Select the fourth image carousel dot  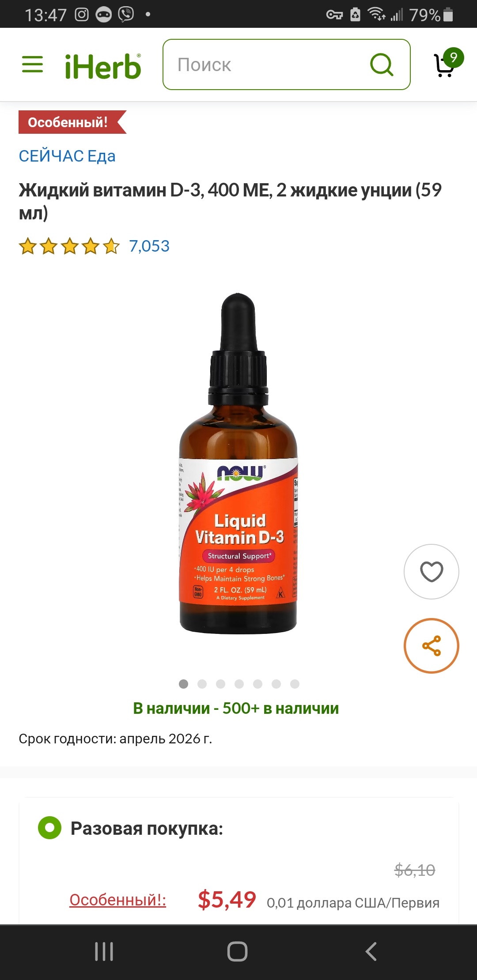(239, 684)
